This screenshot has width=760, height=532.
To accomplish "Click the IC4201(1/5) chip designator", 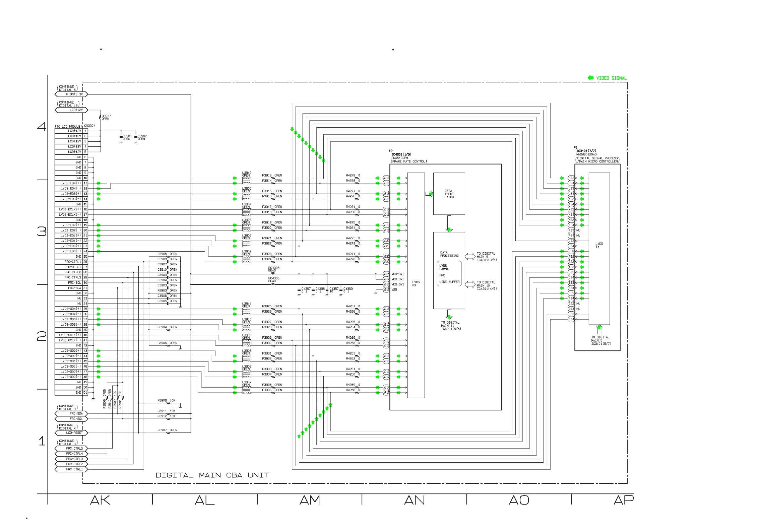I will click(x=401, y=154).
